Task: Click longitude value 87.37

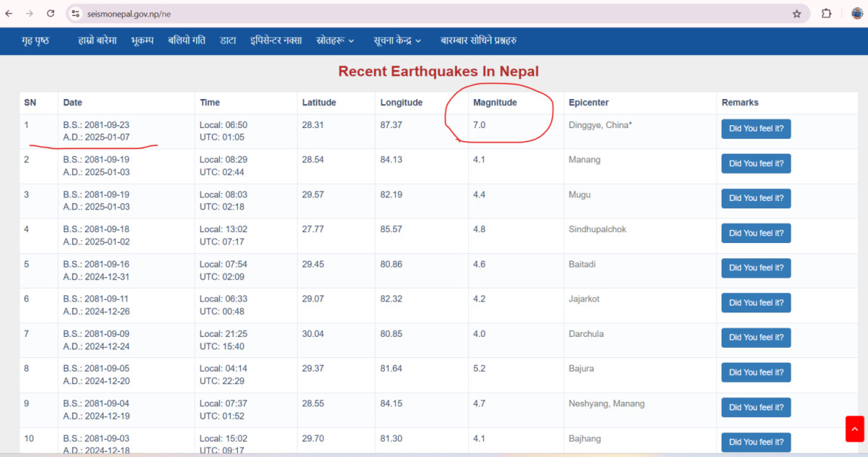Action: point(391,125)
